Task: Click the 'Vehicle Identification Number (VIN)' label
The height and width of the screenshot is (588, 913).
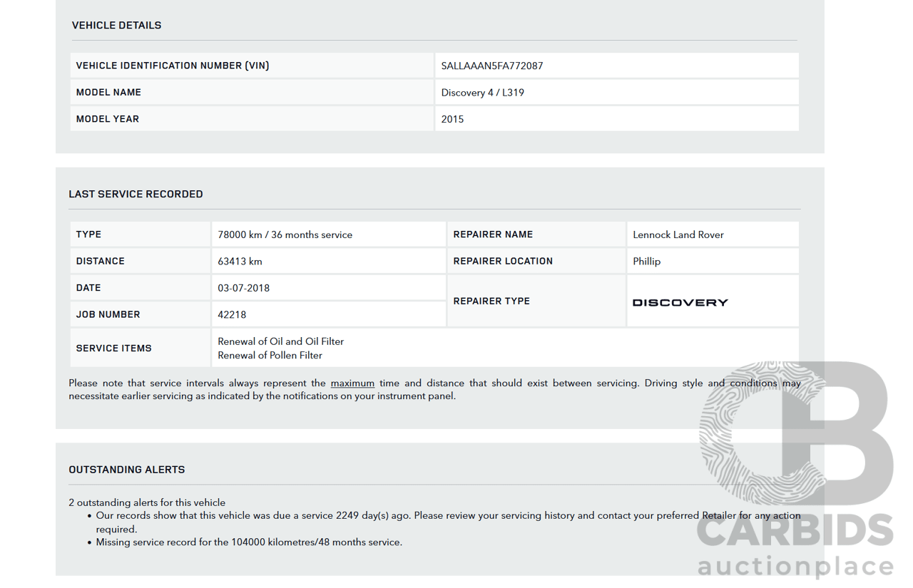Action: coord(173,66)
